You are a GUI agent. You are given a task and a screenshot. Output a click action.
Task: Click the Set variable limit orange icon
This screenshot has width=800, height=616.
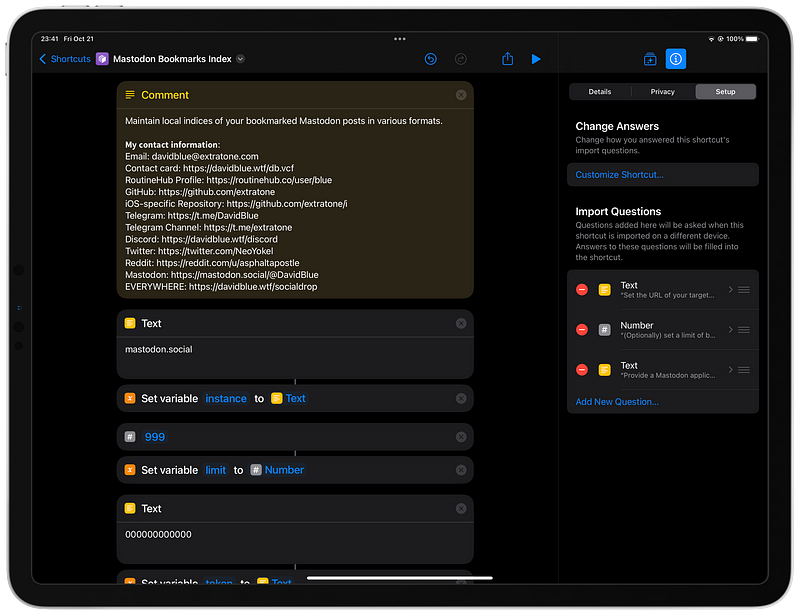point(130,470)
